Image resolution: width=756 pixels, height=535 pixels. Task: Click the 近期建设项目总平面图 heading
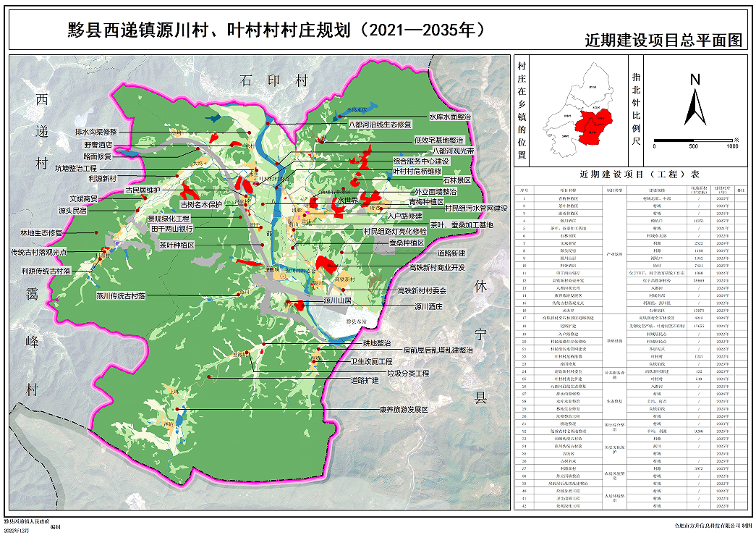665,41
